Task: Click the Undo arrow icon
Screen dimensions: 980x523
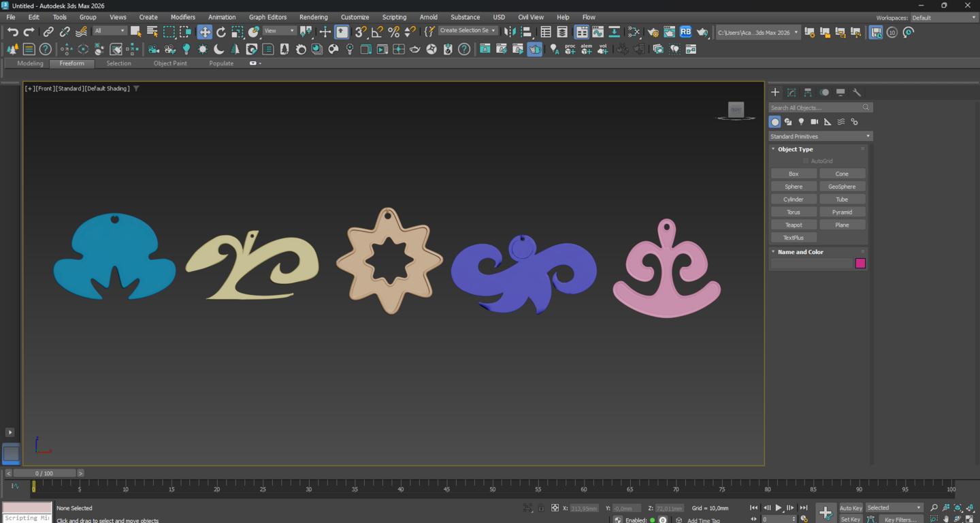Action: (12, 32)
